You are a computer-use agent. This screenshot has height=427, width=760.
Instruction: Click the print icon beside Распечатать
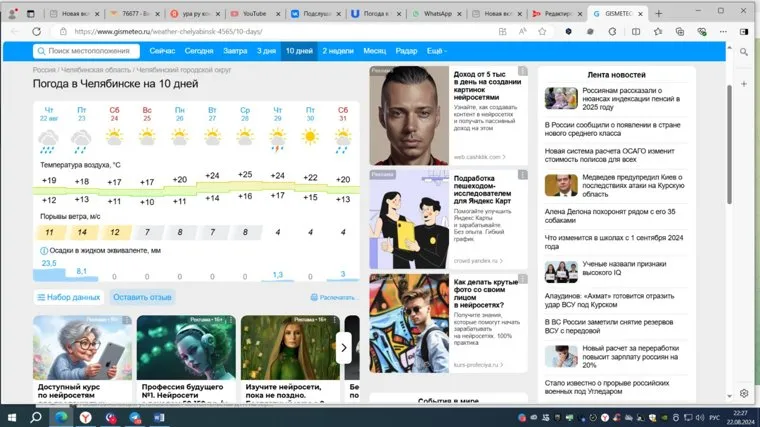coord(314,297)
